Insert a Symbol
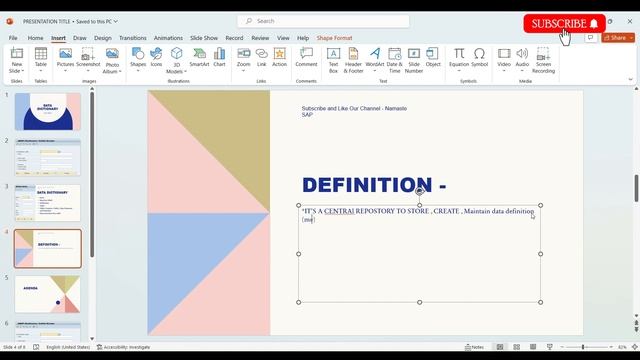This screenshot has height=360, width=640. pos(479,57)
